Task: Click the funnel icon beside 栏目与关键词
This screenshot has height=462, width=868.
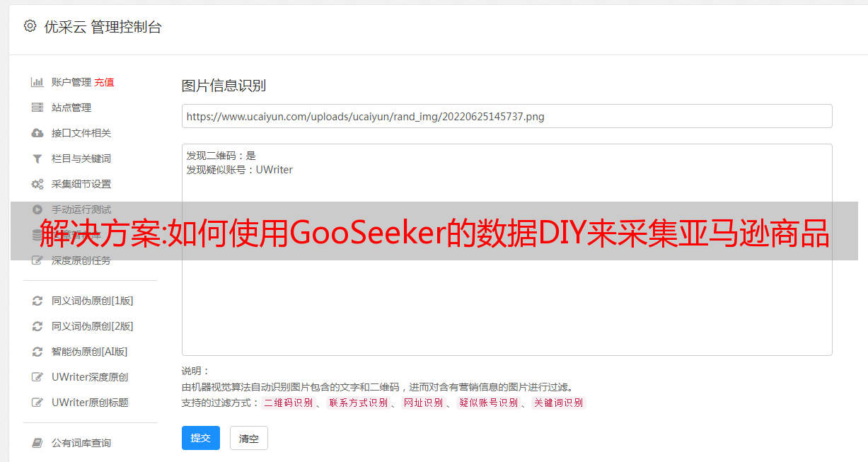Action: click(37, 158)
